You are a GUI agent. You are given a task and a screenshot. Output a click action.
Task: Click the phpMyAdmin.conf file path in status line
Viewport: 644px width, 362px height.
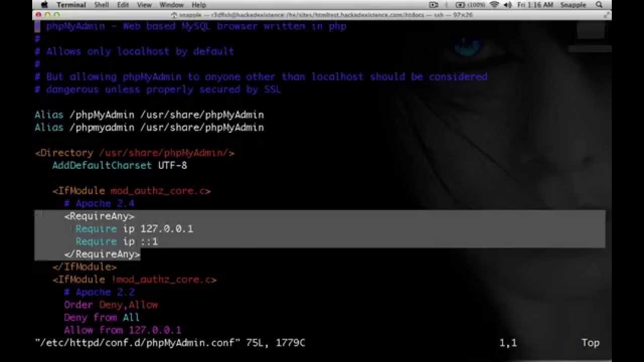[137, 343]
